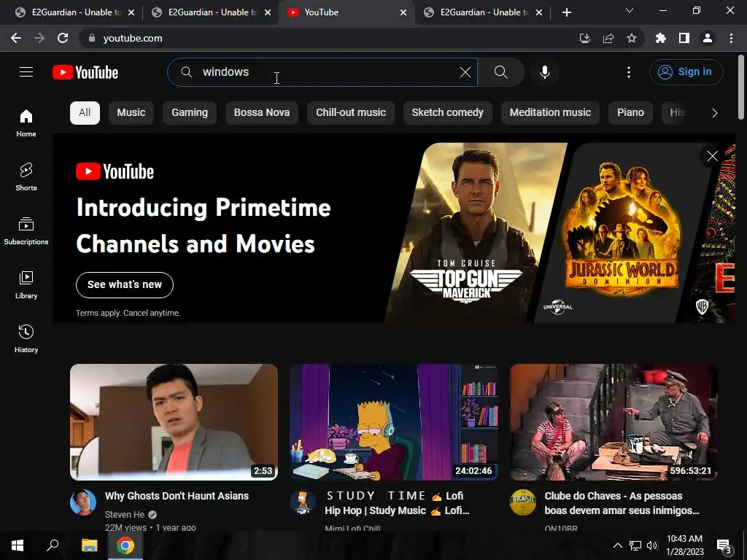Open Windows Start menu
This screenshot has width=747, height=560.
[18, 545]
